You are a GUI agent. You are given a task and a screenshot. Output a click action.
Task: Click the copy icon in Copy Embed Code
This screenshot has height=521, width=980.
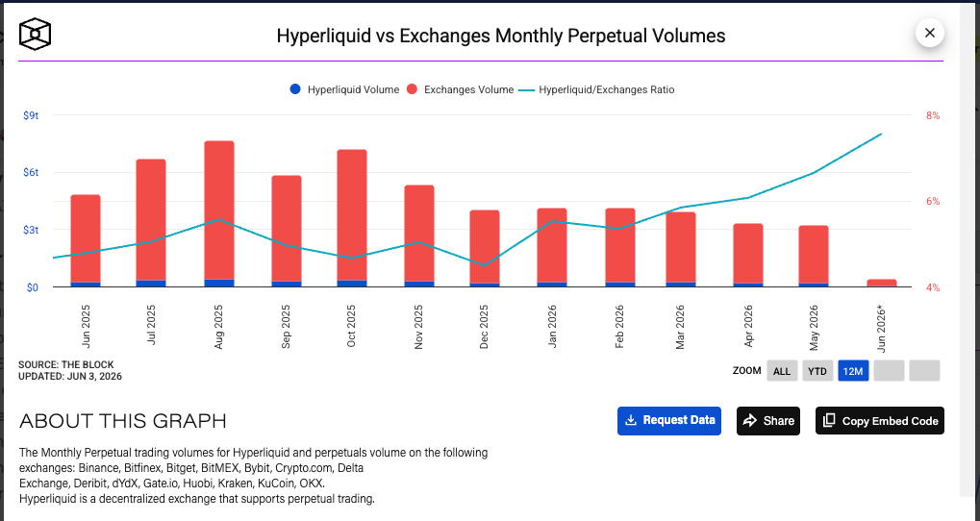(x=829, y=420)
